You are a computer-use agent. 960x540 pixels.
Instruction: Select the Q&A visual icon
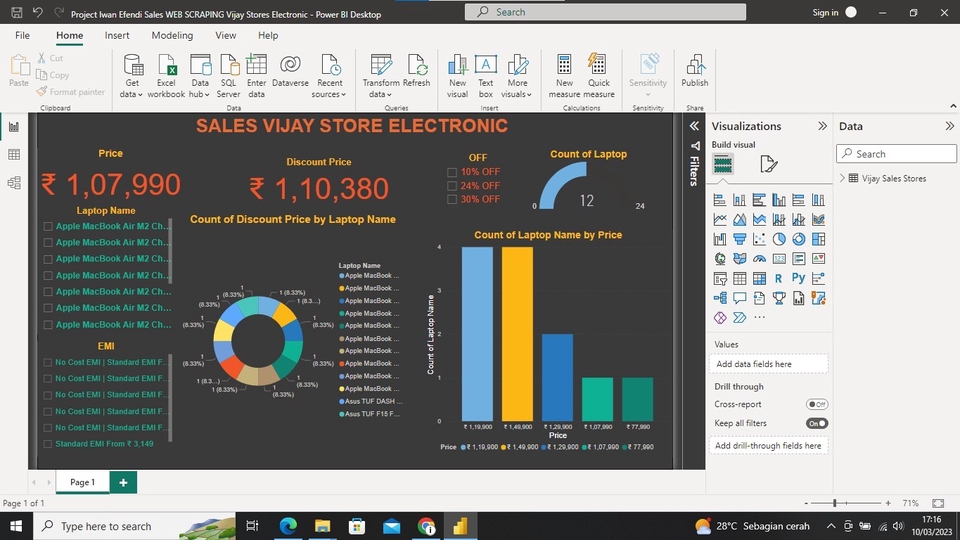(x=740, y=298)
